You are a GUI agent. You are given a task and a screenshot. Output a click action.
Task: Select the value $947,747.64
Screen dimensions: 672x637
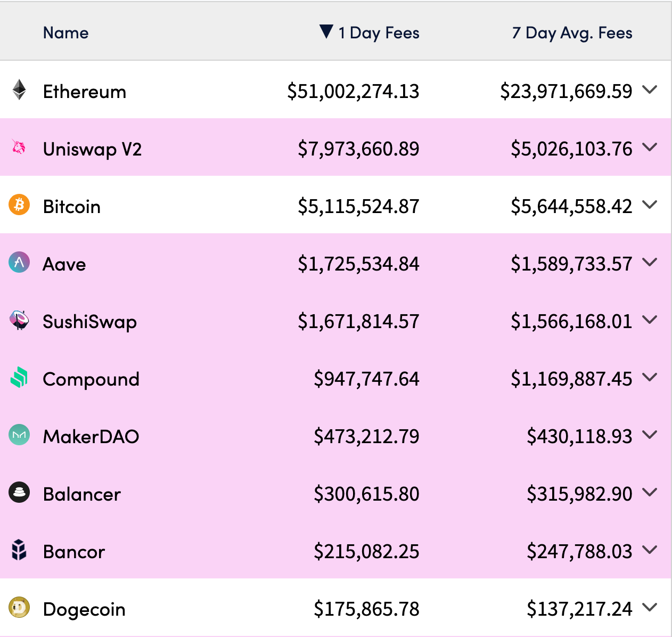click(367, 379)
